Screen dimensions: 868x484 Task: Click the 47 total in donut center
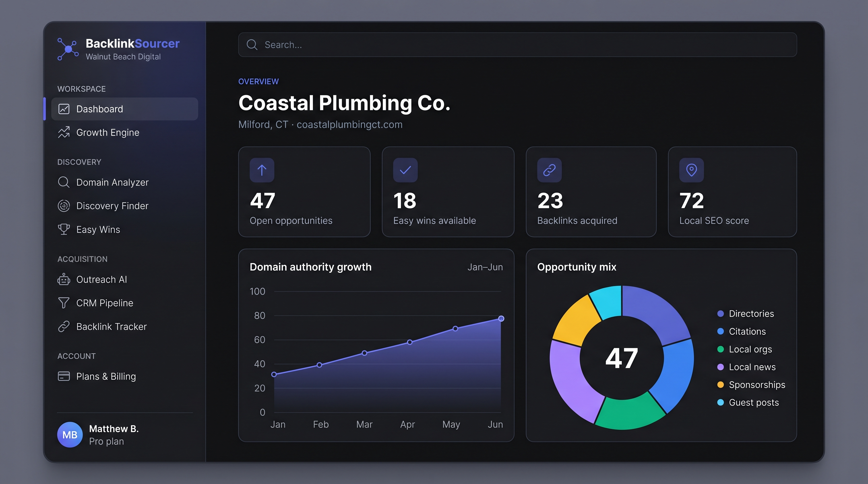(x=622, y=358)
